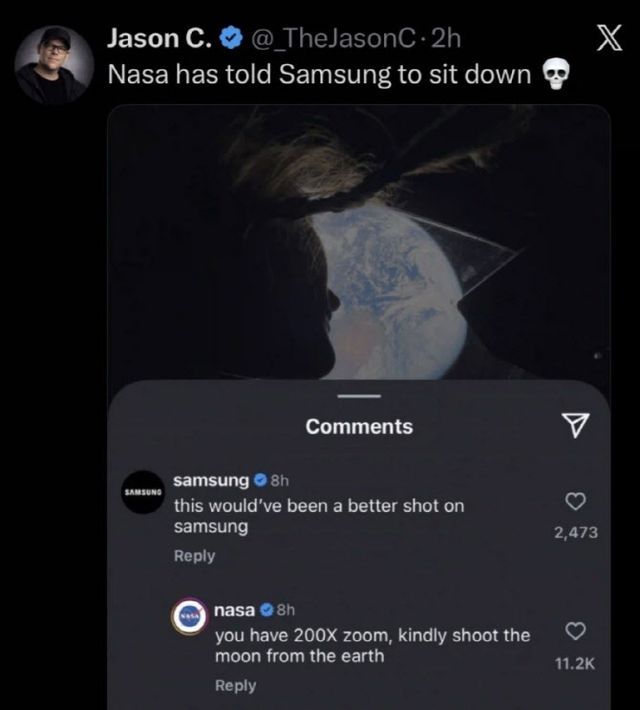Open Jason C.'s profile picture
640x710 pixels.
tap(49, 62)
